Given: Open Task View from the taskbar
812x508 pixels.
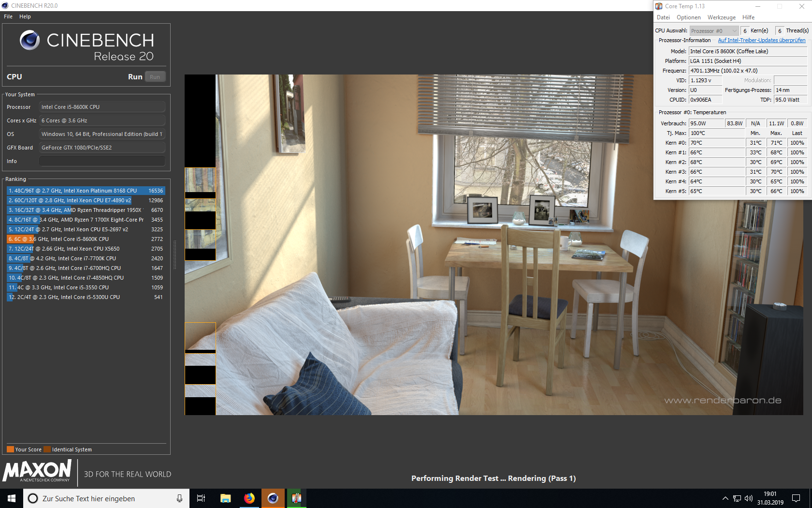Looking at the screenshot, I should (201, 498).
